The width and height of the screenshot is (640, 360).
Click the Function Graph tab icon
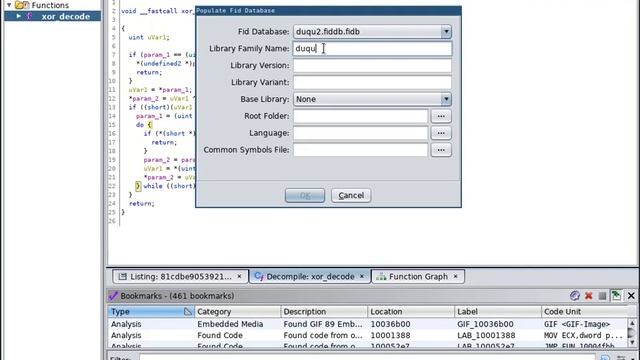pos(381,277)
